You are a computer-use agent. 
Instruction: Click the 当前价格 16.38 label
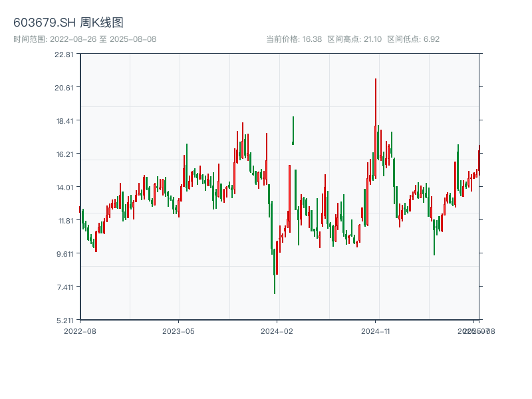pos(294,39)
